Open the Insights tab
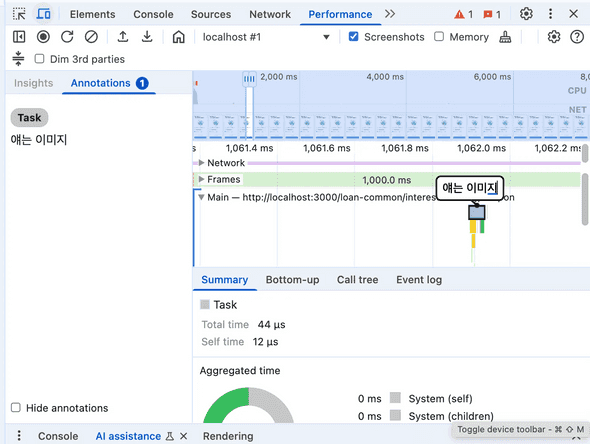The image size is (590, 444). click(x=33, y=83)
